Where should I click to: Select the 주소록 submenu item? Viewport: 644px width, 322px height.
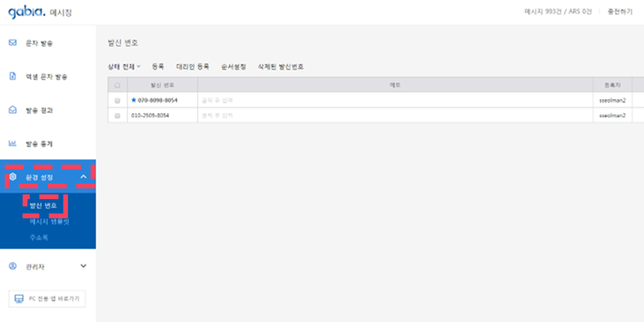pos(39,238)
